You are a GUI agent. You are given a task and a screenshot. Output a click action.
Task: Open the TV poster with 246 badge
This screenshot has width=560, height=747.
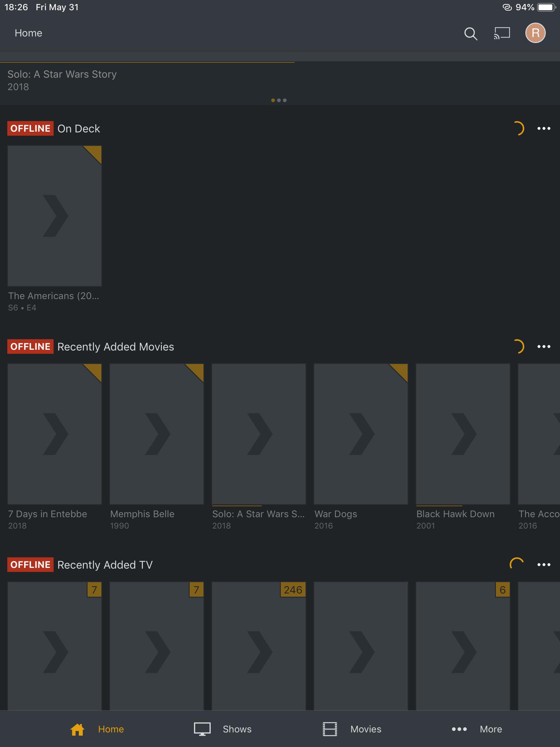(259, 646)
